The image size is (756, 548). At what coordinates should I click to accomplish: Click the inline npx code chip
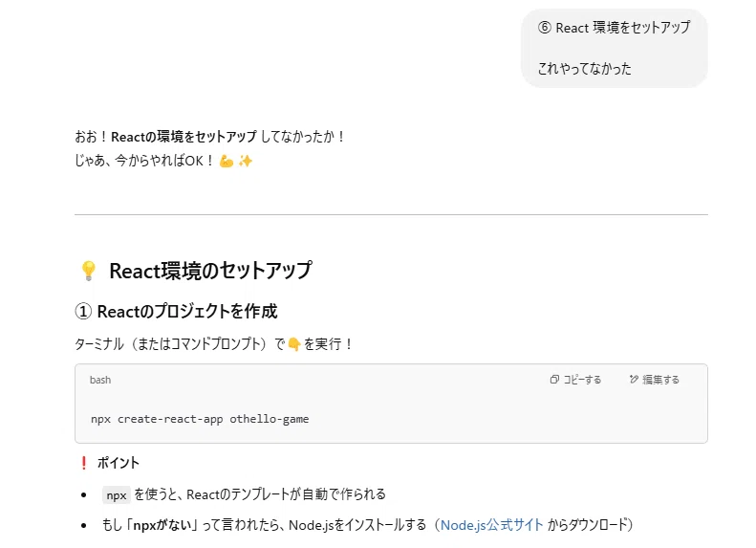coord(117,495)
